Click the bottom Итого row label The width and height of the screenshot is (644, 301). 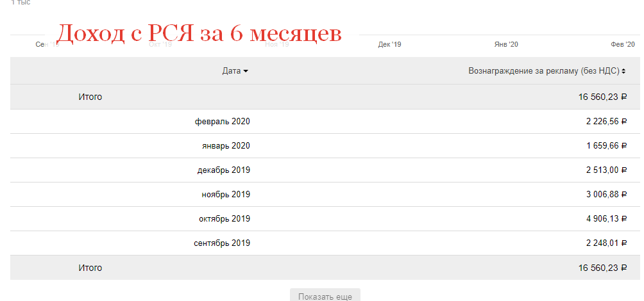pos(90,268)
